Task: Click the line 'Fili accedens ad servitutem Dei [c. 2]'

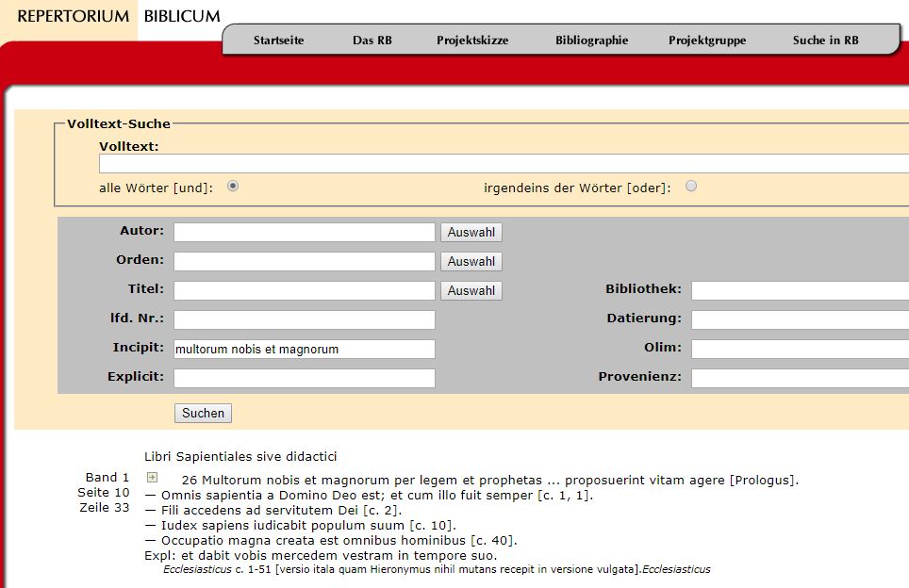Action: click(273, 511)
